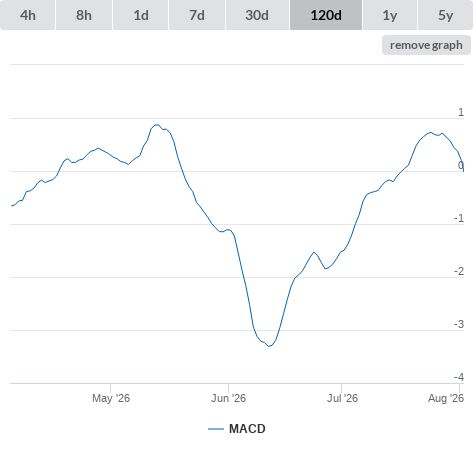Open the 30d time range
Screen dimensions: 474x455
(x=257, y=15)
